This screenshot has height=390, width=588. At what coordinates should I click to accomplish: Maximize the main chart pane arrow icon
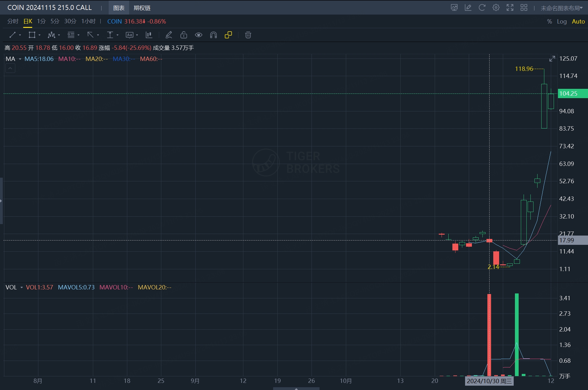[x=552, y=58]
